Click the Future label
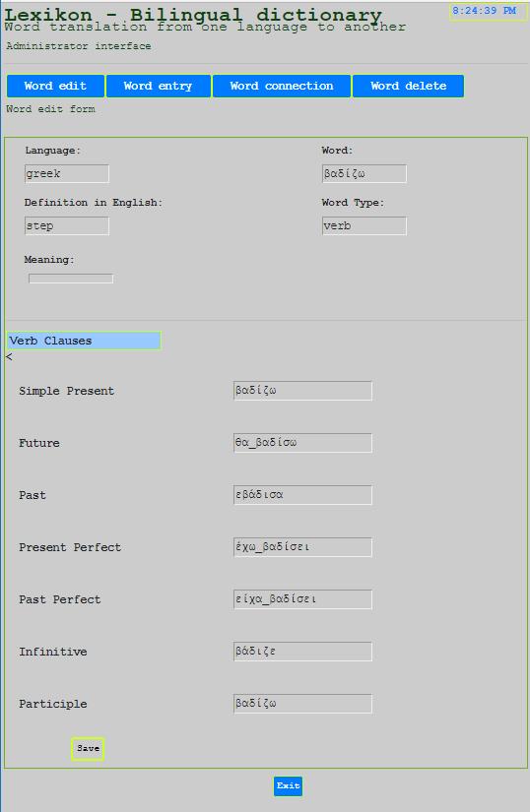The height and width of the screenshot is (812, 530). click(x=39, y=443)
